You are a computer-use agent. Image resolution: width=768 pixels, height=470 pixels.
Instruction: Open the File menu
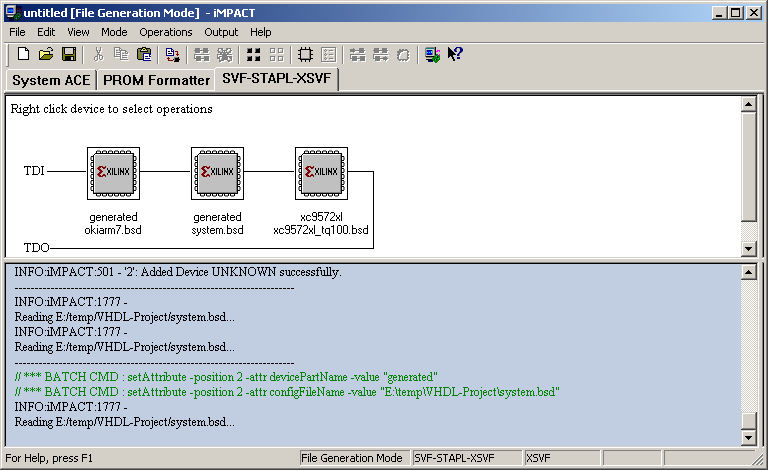[17, 32]
